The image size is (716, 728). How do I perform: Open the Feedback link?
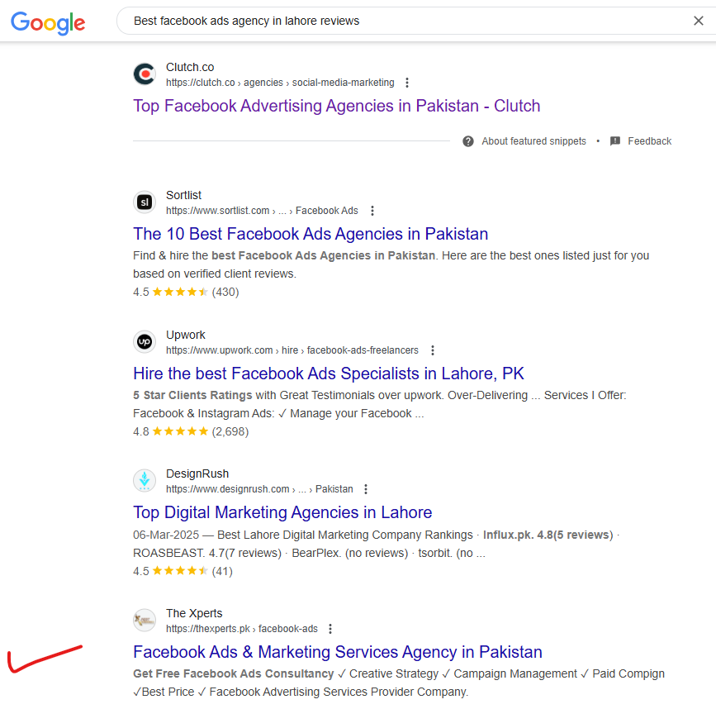(649, 141)
